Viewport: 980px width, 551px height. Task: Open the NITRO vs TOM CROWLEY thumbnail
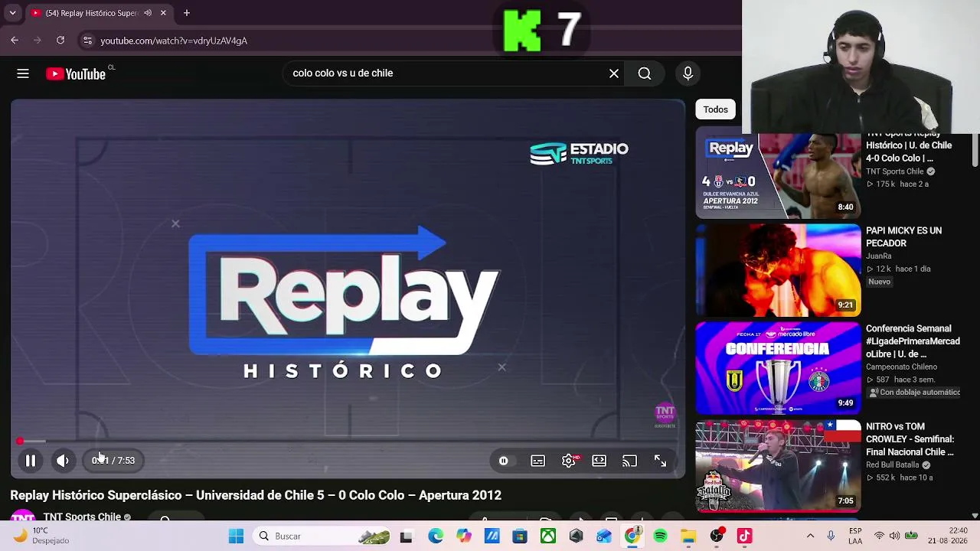pyautogui.click(x=778, y=466)
